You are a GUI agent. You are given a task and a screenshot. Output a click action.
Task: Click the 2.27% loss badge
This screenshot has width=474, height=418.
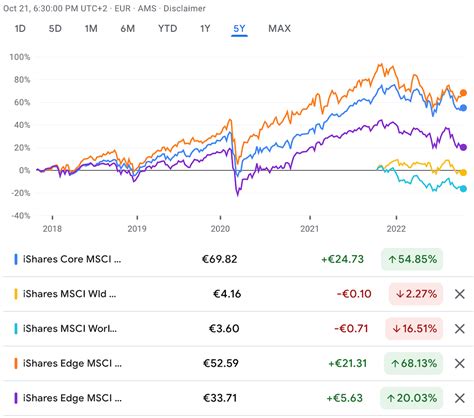click(x=416, y=294)
